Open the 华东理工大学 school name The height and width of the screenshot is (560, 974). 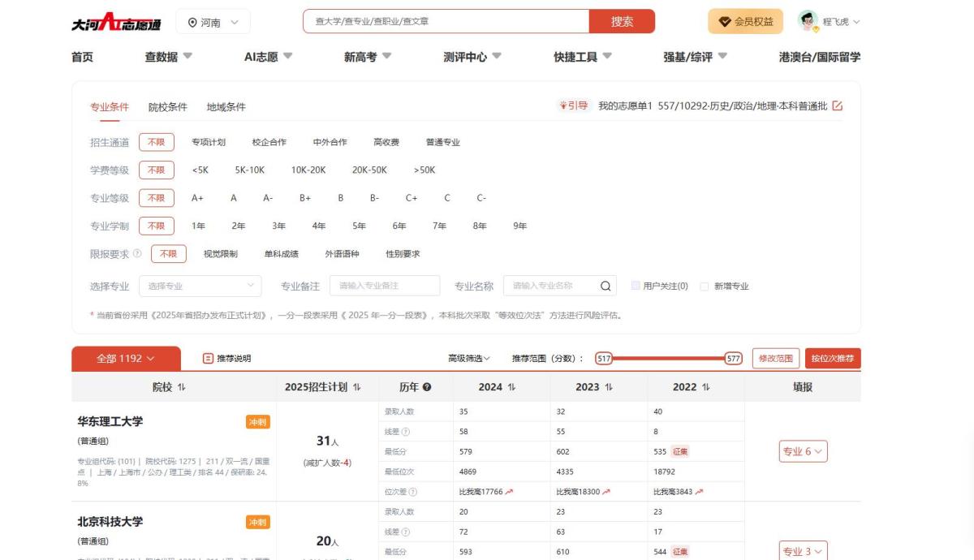click(110, 422)
